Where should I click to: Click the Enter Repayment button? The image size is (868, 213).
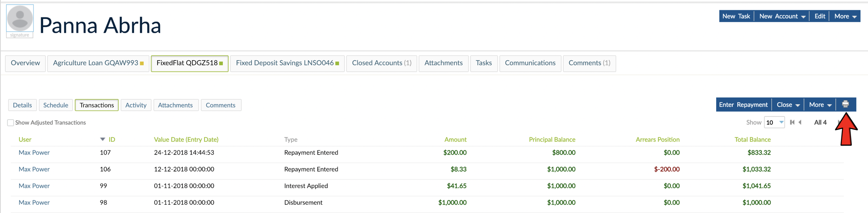[x=743, y=104]
